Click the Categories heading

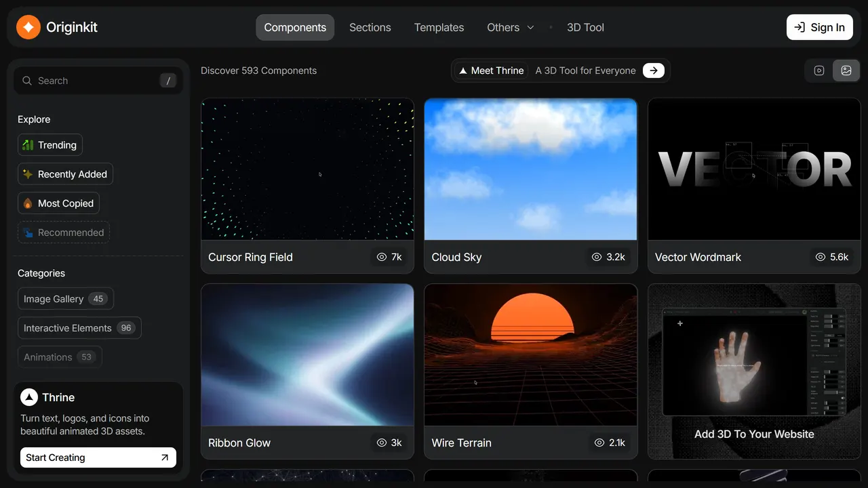click(41, 273)
